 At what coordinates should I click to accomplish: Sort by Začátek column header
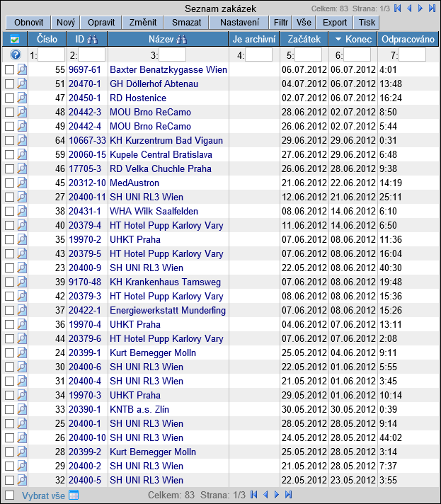pyautogui.click(x=304, y=39)
